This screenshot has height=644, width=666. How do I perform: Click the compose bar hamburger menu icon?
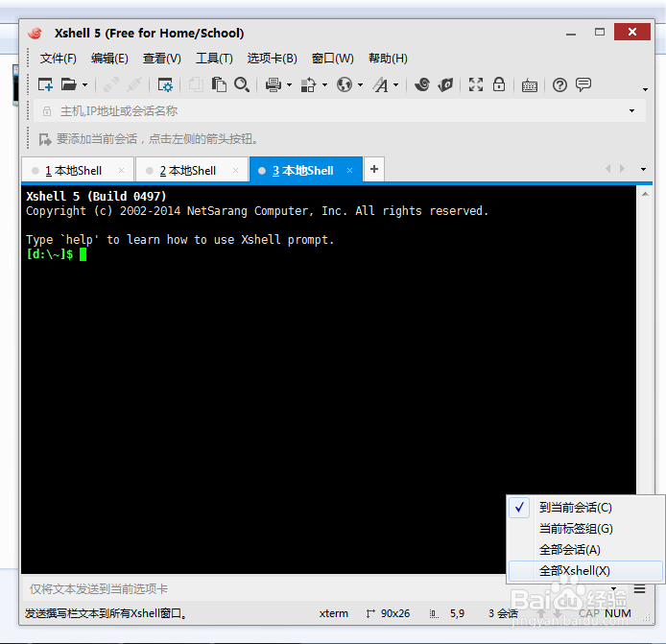click(640, 588)
